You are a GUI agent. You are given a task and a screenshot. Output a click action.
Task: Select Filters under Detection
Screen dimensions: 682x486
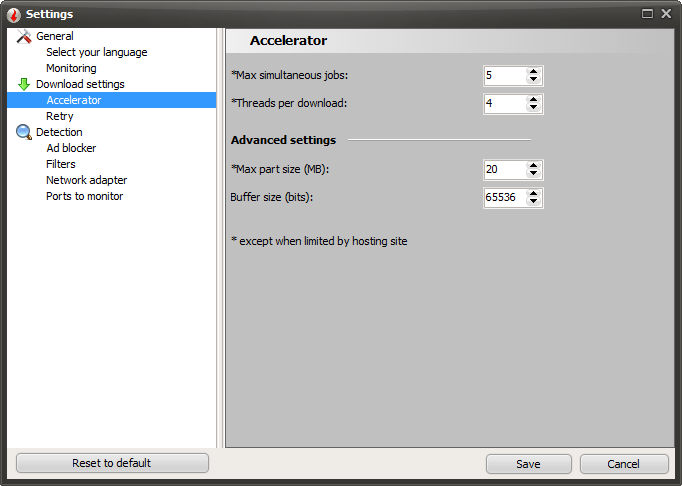[61, 164]
